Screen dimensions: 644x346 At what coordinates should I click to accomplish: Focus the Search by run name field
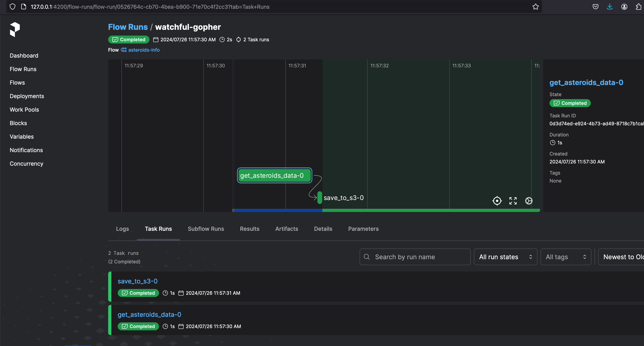coord(415,257)
